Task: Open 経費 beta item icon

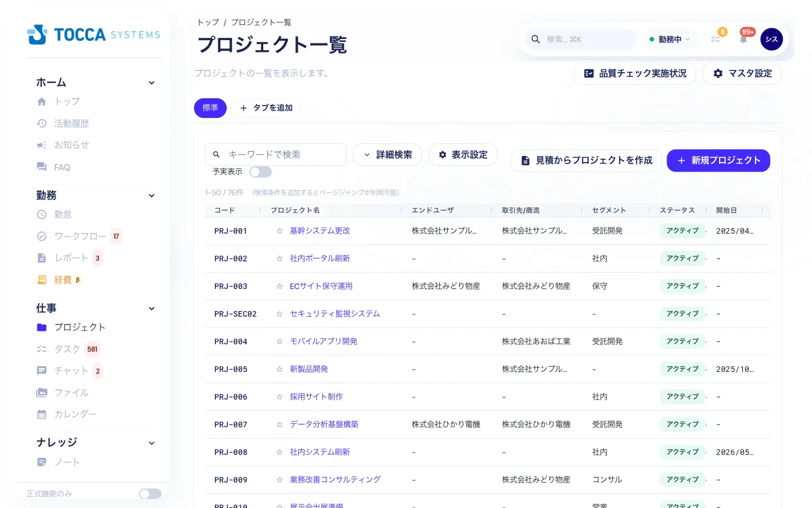Action: tap(42, 280)
